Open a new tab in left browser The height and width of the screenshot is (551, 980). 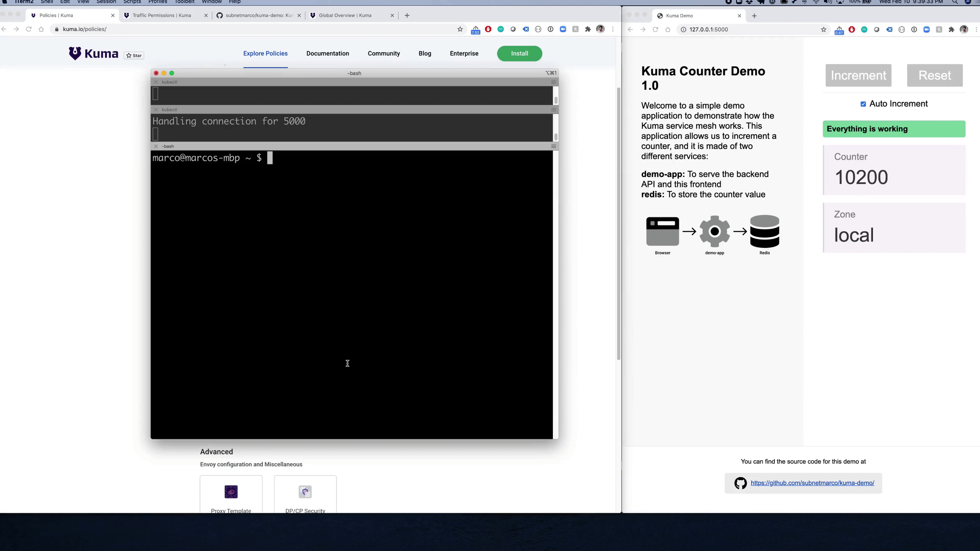(407, 15)
